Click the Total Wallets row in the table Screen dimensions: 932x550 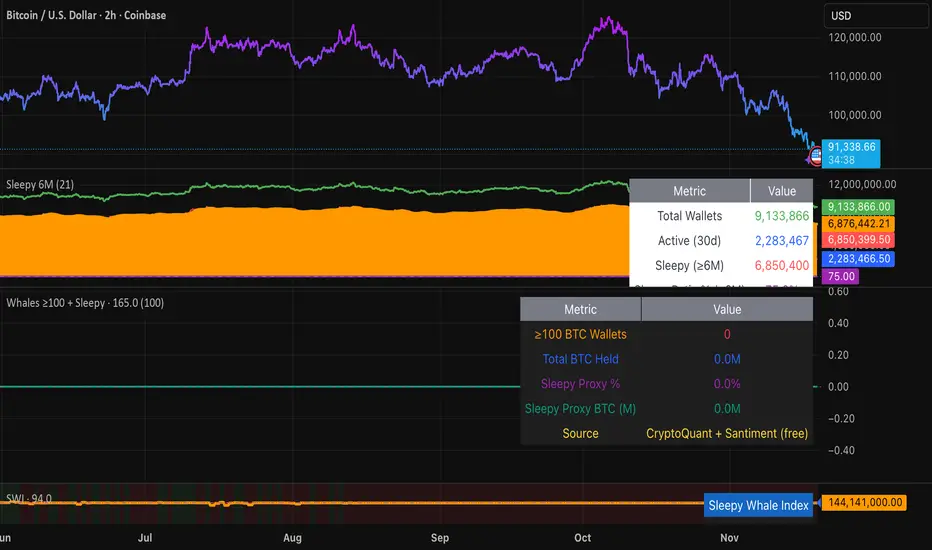pyautogui.click(x=689, y=215)
